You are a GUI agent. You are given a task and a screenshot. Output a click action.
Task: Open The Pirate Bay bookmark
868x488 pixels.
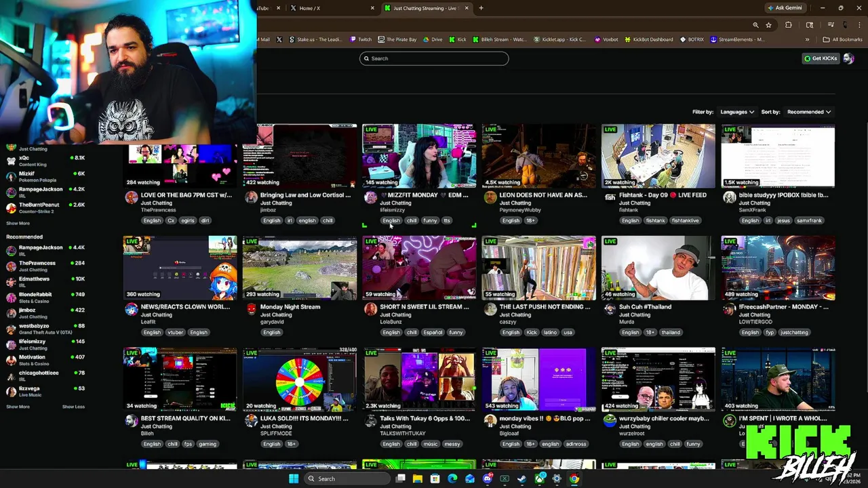pos(397,39)
